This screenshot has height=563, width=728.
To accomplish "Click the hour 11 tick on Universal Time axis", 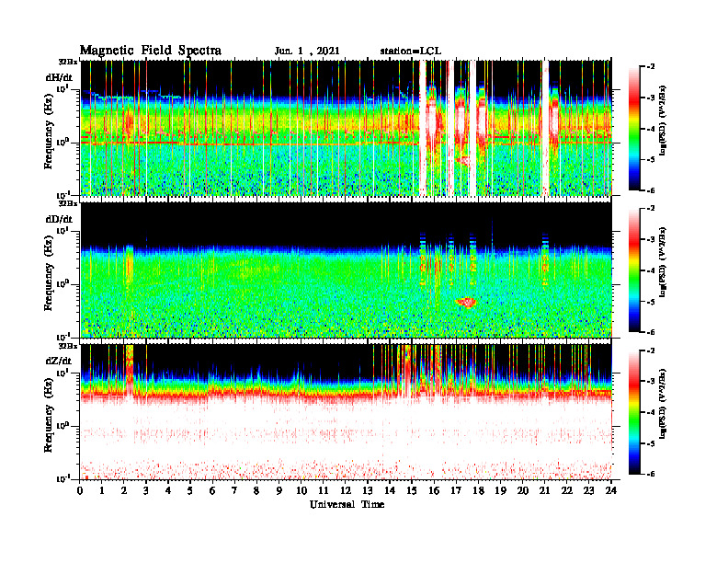I will (324, 491).
